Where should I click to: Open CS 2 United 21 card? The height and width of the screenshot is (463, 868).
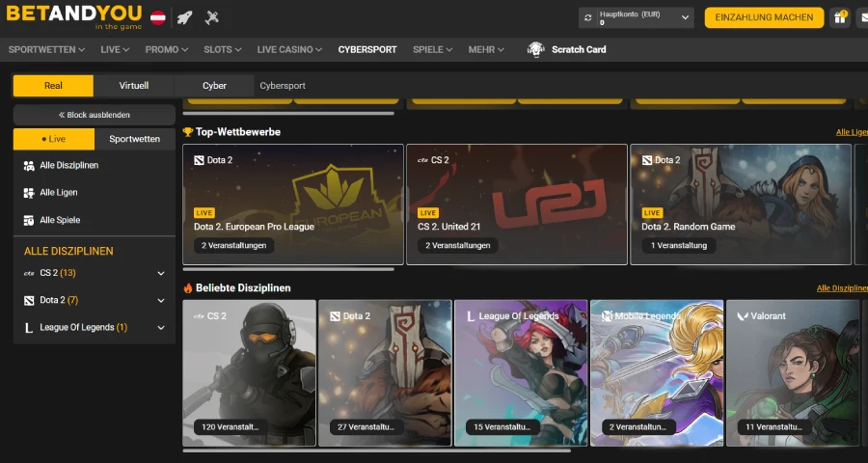[517, 204]
